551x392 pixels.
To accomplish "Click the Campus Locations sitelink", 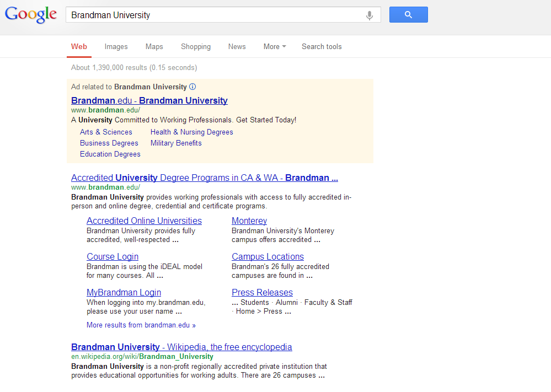I will [268, 256].
